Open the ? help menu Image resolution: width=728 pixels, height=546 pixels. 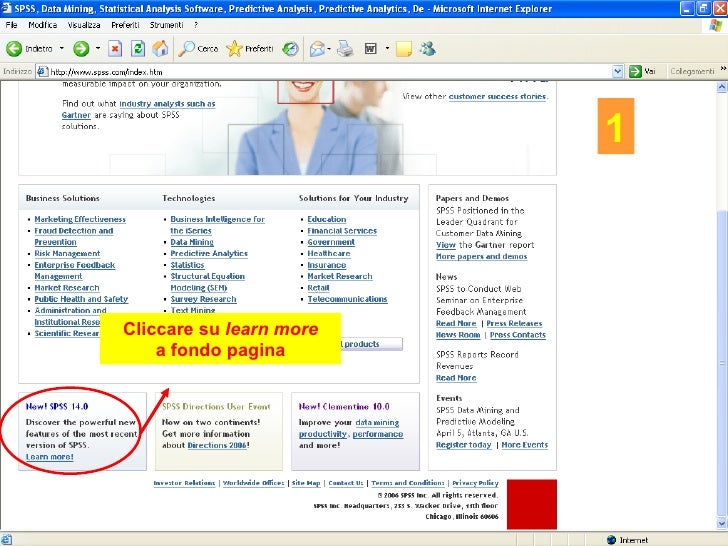click(x=195, y=25)
